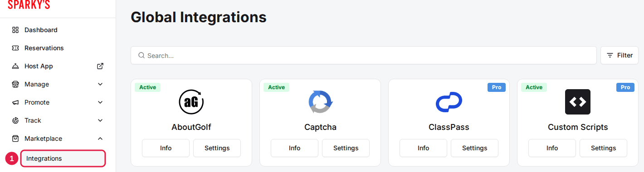
Task: Click the Captcha logo
Action: click(x=320, y=102)
